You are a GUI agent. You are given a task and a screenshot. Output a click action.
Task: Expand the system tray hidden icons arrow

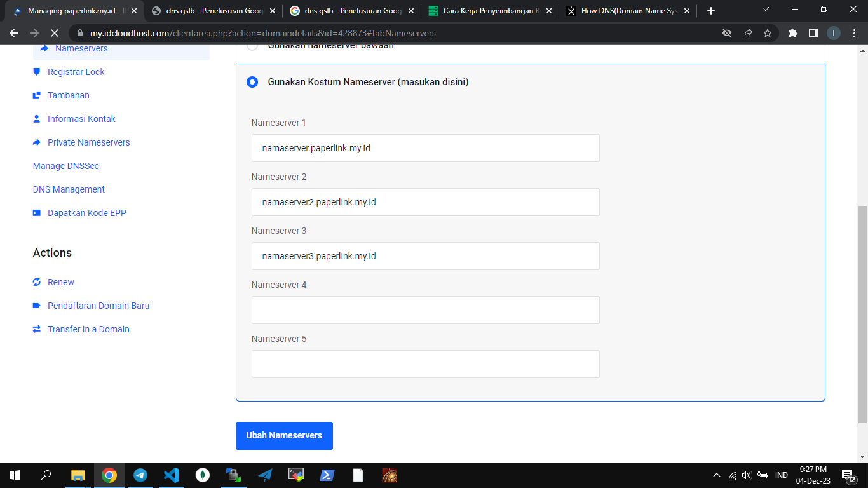(x=717, y=475)
